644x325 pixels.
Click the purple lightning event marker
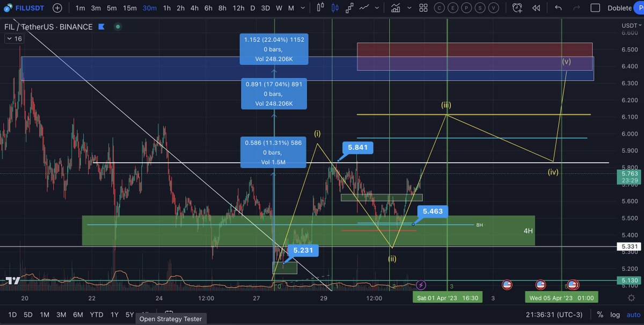pos(421,285)
